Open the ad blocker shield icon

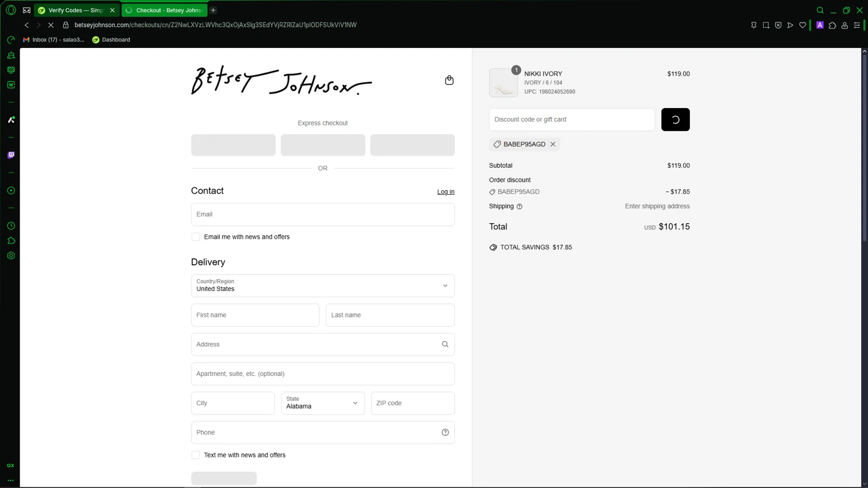[778, 25]
